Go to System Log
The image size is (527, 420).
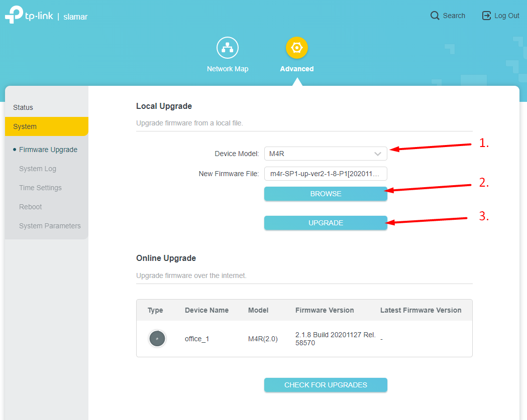[38, 169]
